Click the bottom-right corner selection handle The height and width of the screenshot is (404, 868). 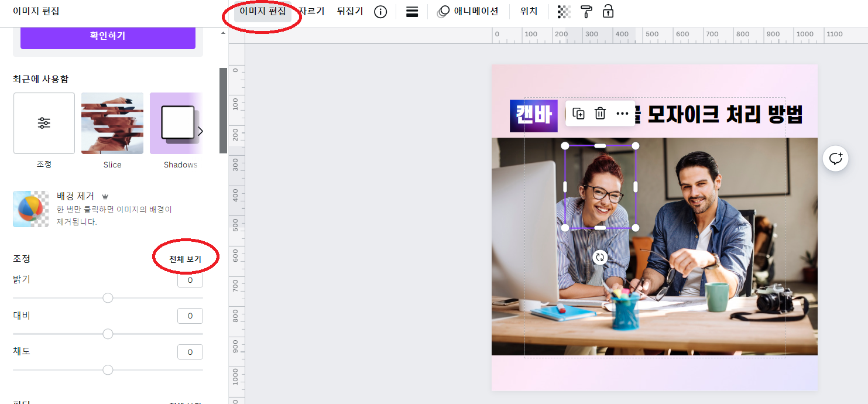(636, 227)
